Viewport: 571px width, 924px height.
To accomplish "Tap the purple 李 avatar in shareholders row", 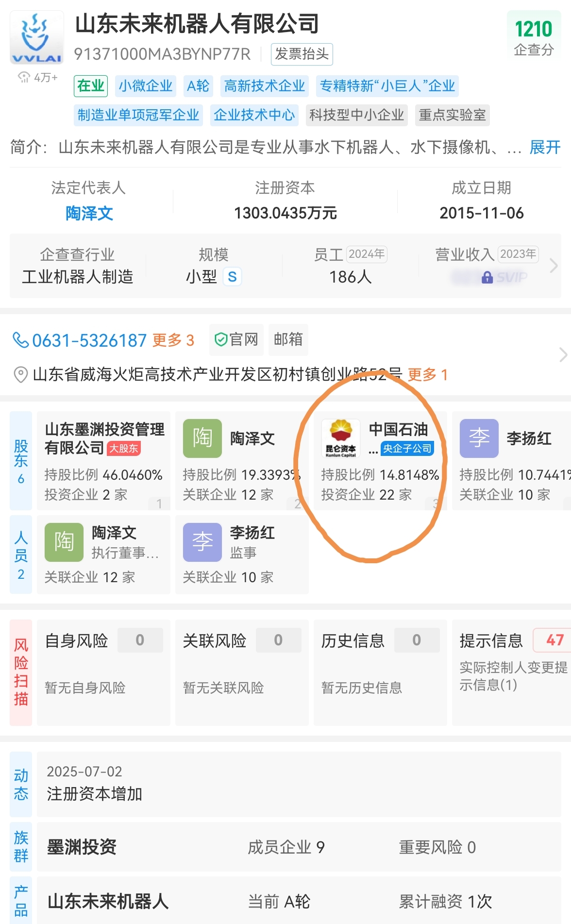I will pyautogui.click(x=479, y=438).
